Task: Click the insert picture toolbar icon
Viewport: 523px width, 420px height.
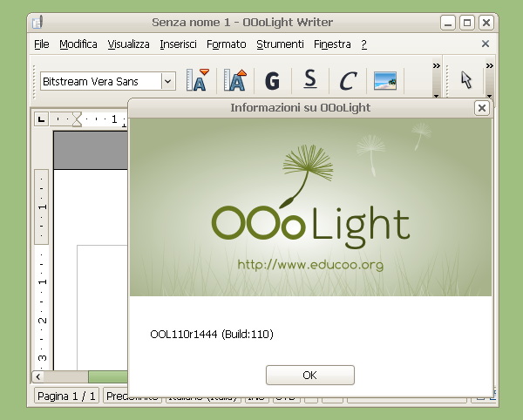Action: click(x=385, y=80)
